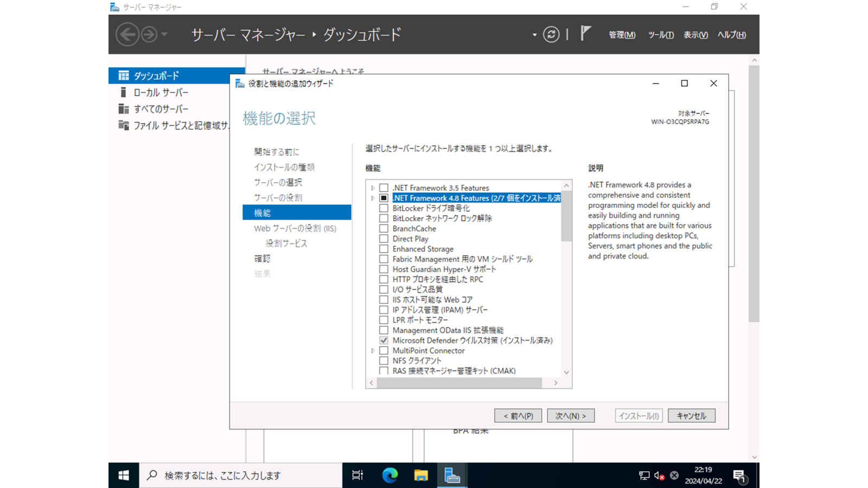Click the Server Manager title bar app icon
Screen dimensions: 868x488
[114, 7]
